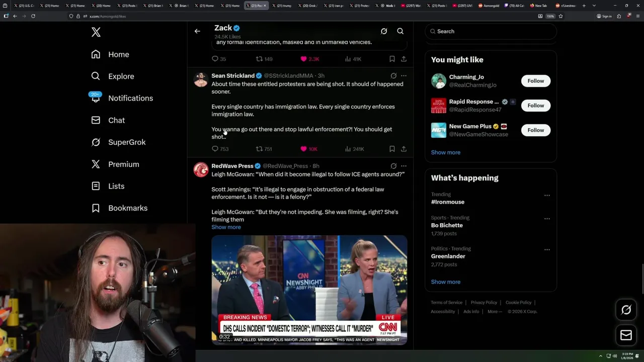
Task: Click the Search input field
Action: 491,31
